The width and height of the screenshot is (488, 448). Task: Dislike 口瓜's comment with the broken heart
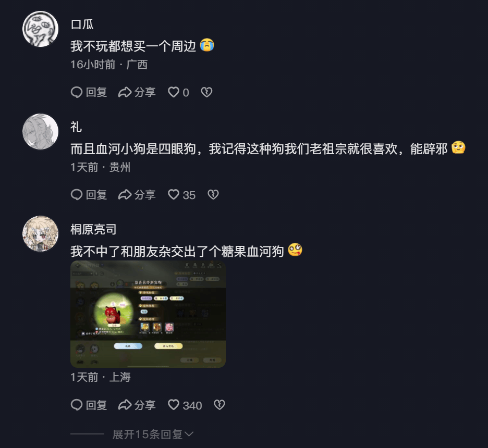click(x=206, y=92)
